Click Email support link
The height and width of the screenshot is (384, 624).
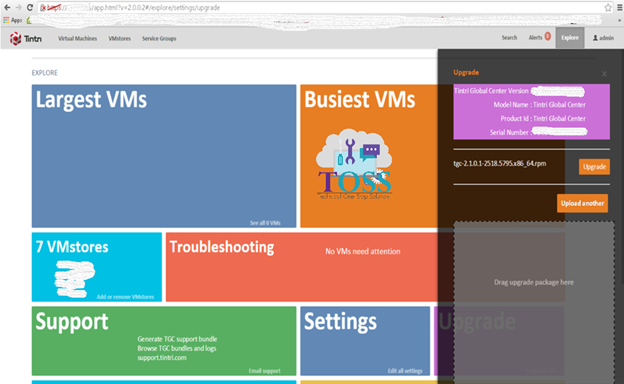[x=265, y=371]
